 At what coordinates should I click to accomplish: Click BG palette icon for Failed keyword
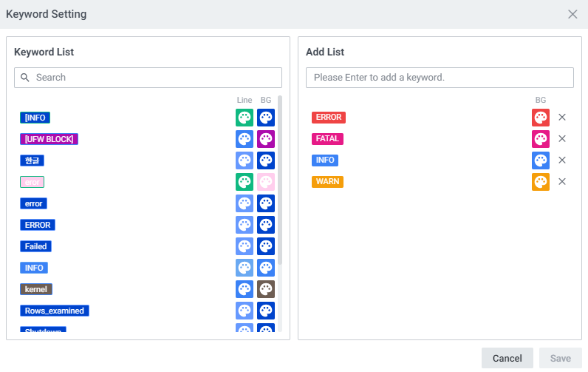tap(266, 246)
